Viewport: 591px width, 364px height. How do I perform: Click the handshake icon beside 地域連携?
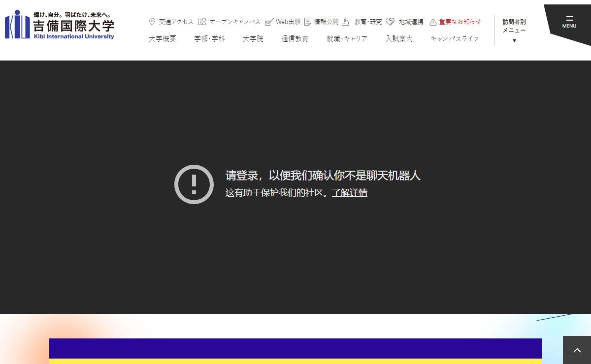coord(391,22)
